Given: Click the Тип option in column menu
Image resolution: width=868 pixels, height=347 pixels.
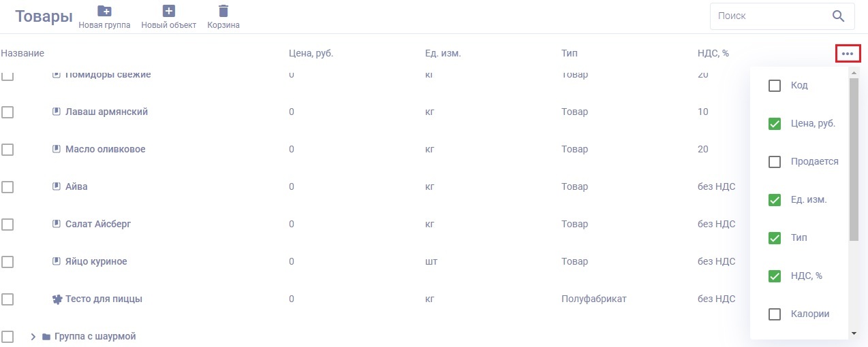Looking at the screenshot, I should pos(799,238).
